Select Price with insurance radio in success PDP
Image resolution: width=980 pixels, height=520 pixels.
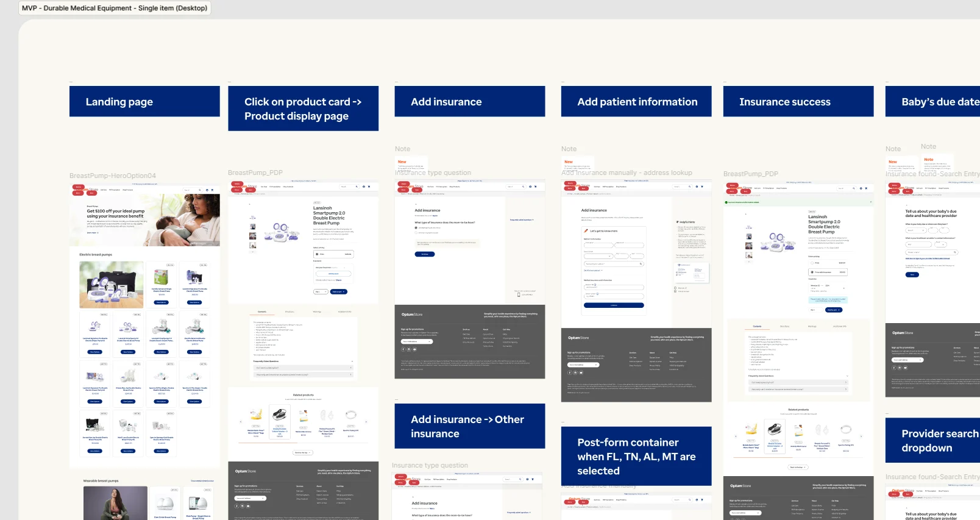812,272
